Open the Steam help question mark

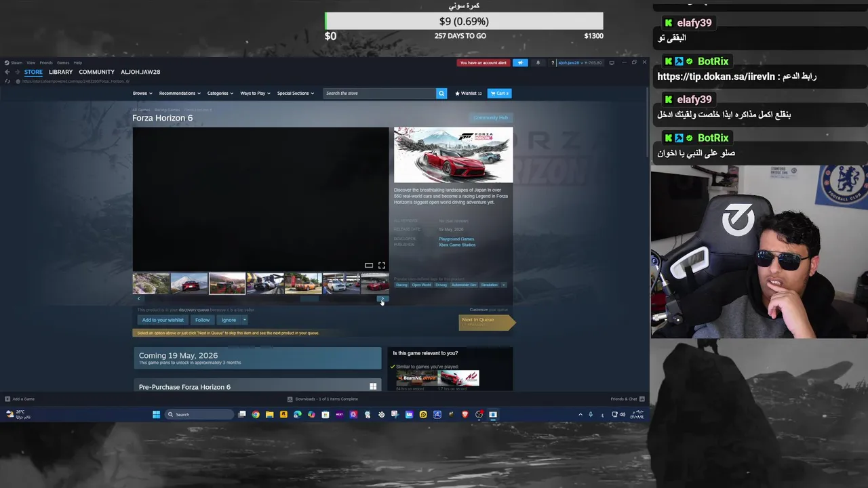pyautogui.click(x=553, y=63)
